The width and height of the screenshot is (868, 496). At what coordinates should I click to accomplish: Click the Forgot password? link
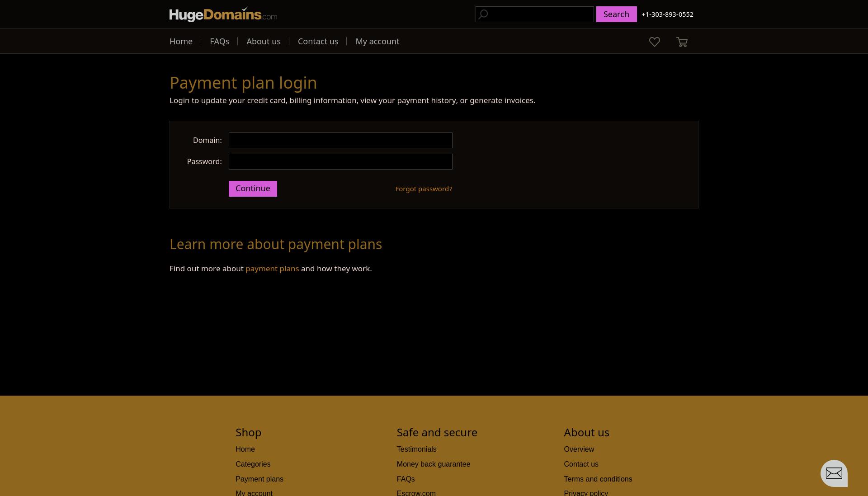click(424, 189)
